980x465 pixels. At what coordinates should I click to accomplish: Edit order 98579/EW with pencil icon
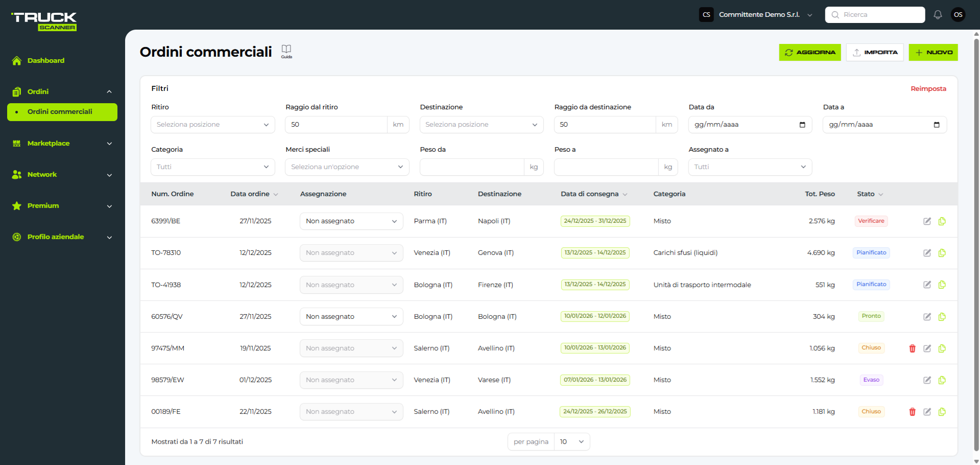927,380
